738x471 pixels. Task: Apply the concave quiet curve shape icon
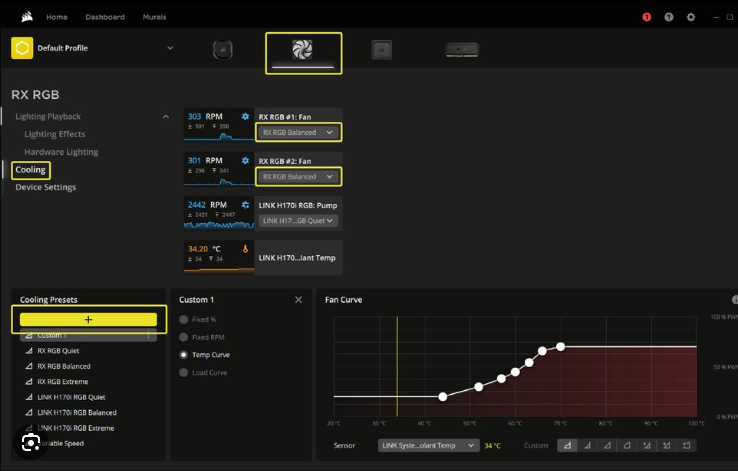(587, 445)
